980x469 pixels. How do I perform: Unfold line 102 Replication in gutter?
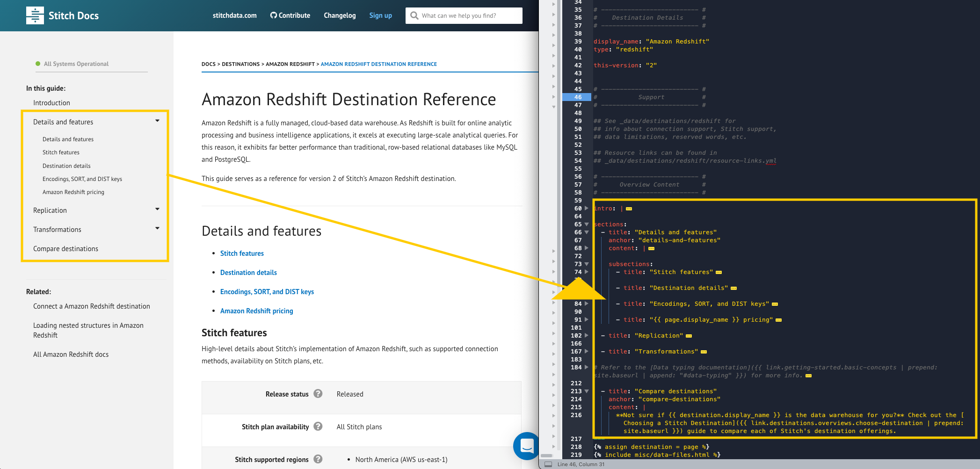pos(587,335)
